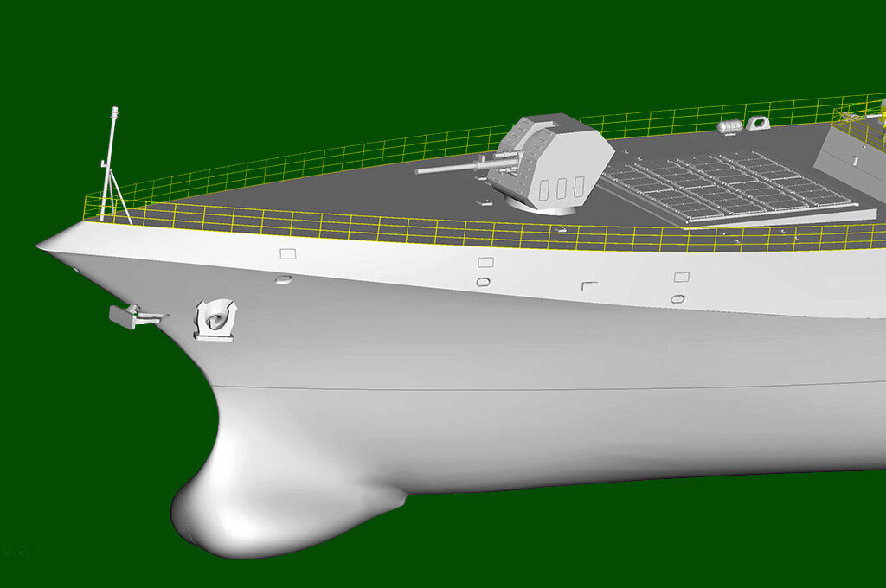Select the rightmost oval hull opening
Viewport: 886px width, 588px height.
tap(678, 298)
